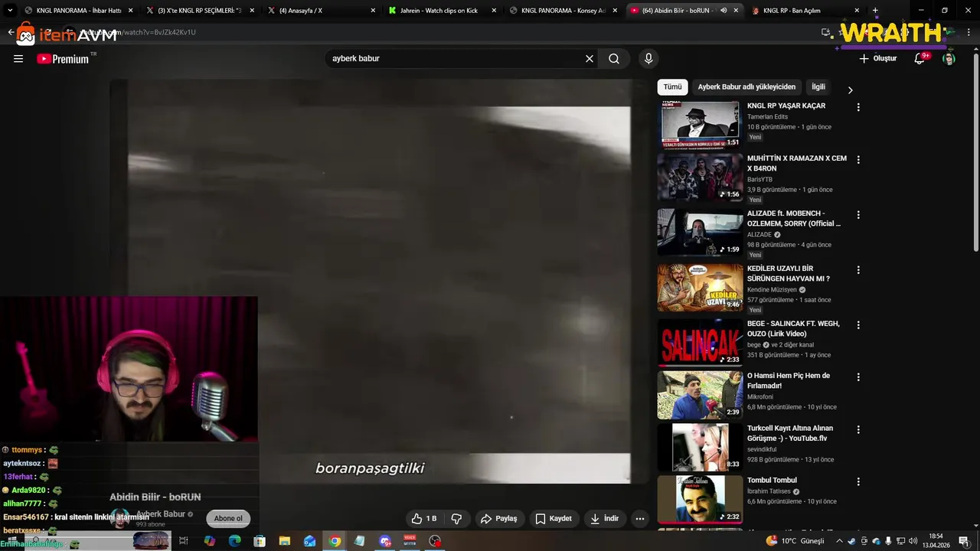Clear the search text with the X icon

(x=590, y=59)
